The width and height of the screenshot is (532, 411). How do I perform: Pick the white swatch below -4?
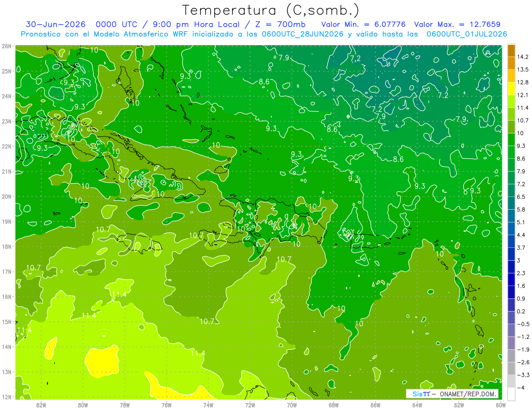pyautogui.click(x=511, y=394)
